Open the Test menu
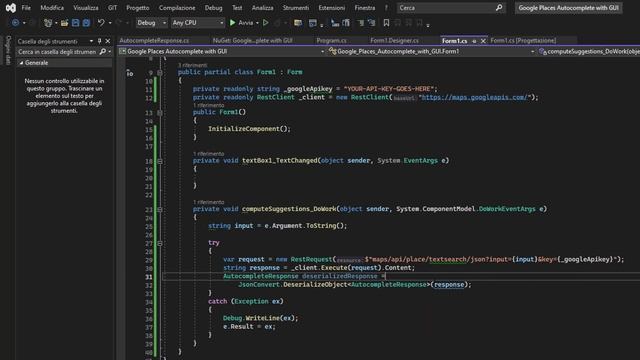 click(237, 8)
